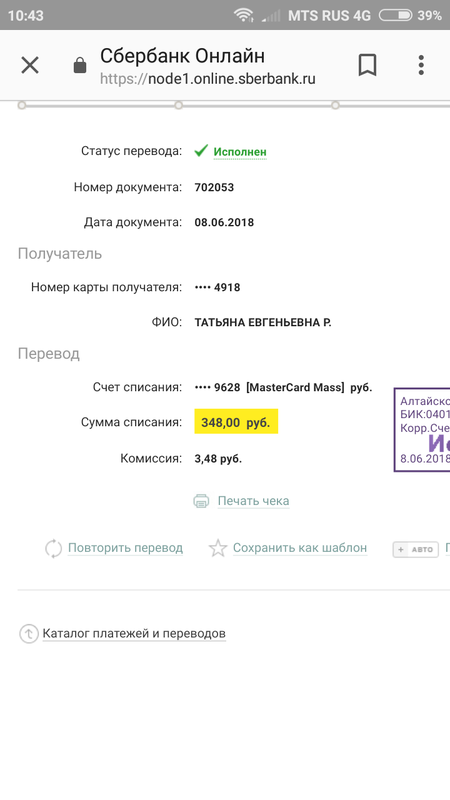The height and width of the screenshot is (800, 450).
Task: Choose Сохранить как шаблон link
Action: [x=300, y=548]
